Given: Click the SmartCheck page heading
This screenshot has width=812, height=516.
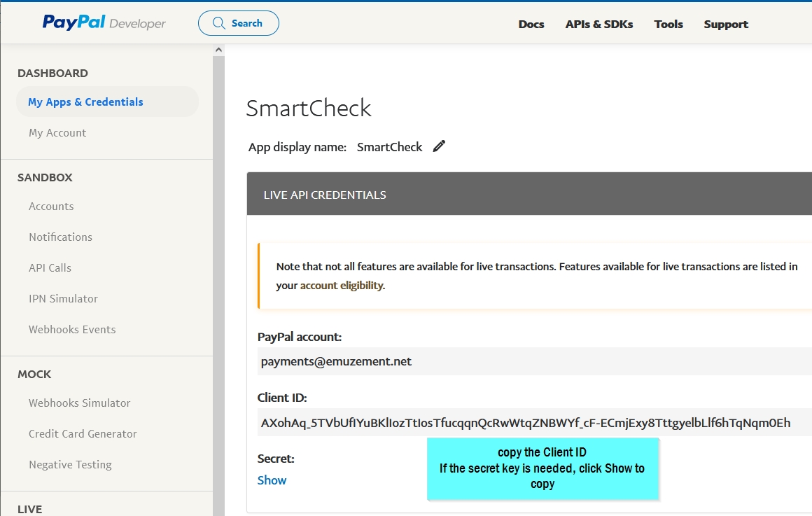Looking at the screenshot, I should [309, 109].
